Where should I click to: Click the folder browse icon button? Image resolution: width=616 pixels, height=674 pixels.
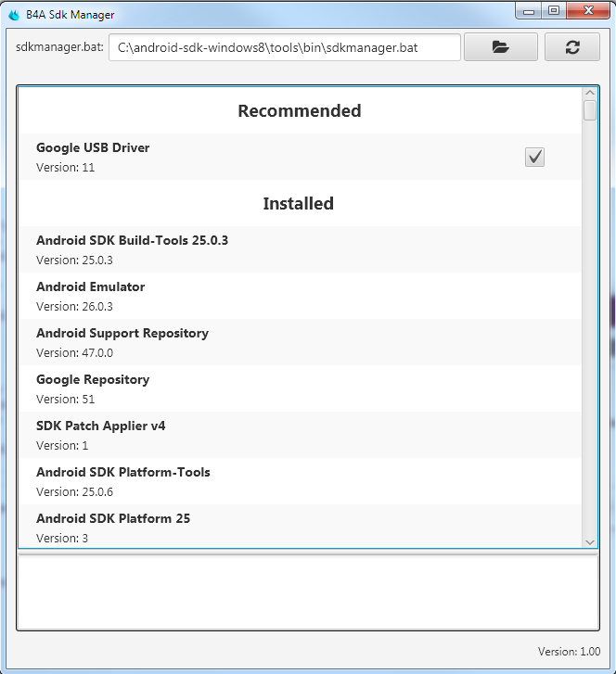pyautogui.click(x=501, y=47)
